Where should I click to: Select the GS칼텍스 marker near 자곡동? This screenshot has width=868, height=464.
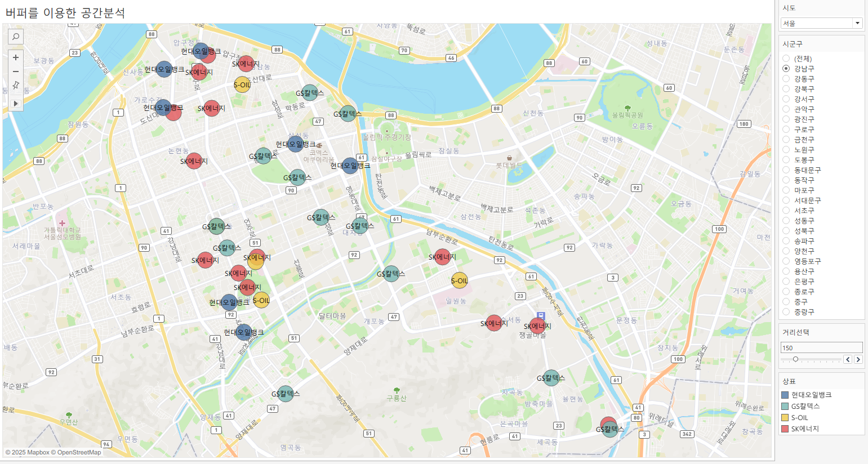coord(551,378)
